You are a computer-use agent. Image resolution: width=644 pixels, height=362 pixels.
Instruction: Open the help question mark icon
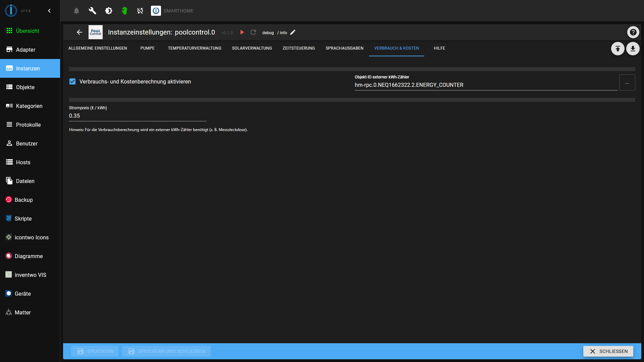click(633, 32)
